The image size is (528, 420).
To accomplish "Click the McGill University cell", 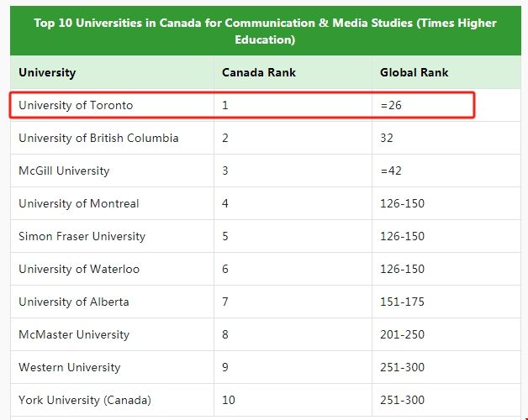I will tap(64, 171).
